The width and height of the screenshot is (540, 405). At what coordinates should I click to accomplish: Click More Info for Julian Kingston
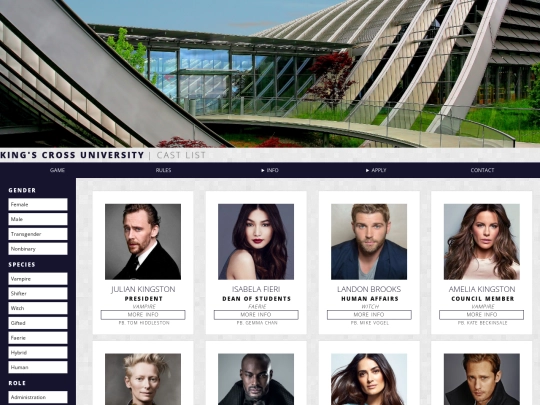(143, 315)
